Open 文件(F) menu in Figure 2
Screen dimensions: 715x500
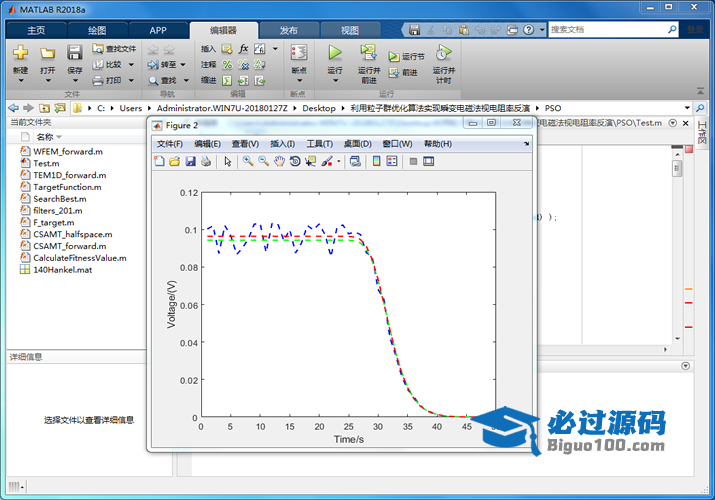click(170, 144)
